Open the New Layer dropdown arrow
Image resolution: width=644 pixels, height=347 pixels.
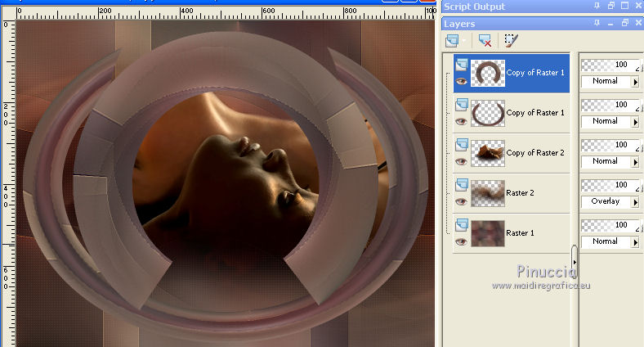point(464,40)
